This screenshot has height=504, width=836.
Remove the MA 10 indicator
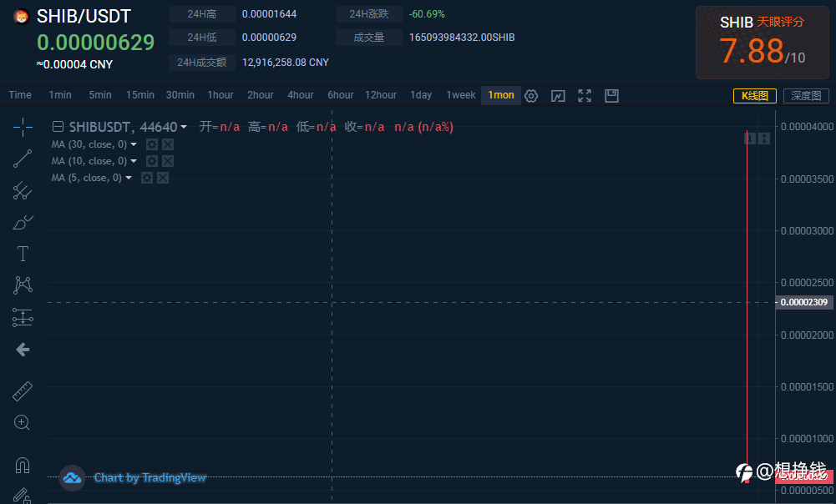[x=168, y=161]
